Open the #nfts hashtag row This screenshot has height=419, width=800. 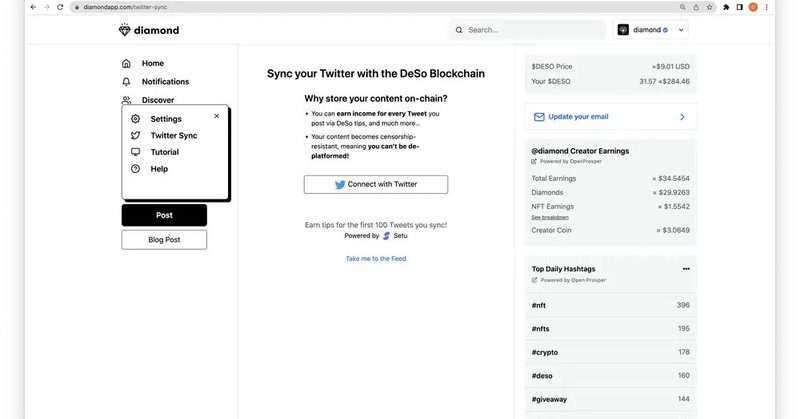[611, 329]
